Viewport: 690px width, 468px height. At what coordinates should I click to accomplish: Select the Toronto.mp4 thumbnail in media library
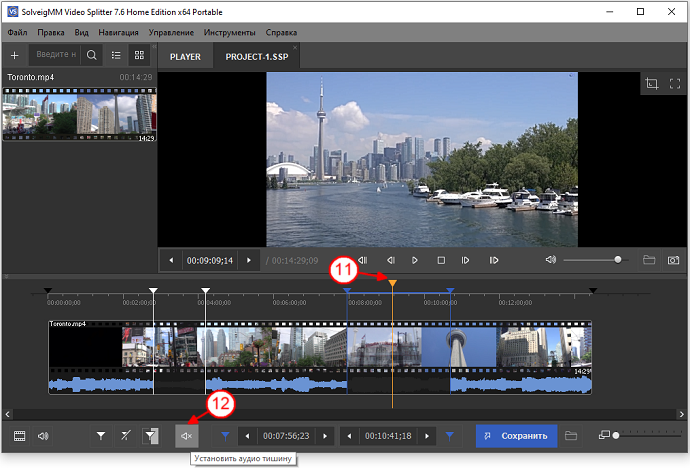(x=79, y=114)
